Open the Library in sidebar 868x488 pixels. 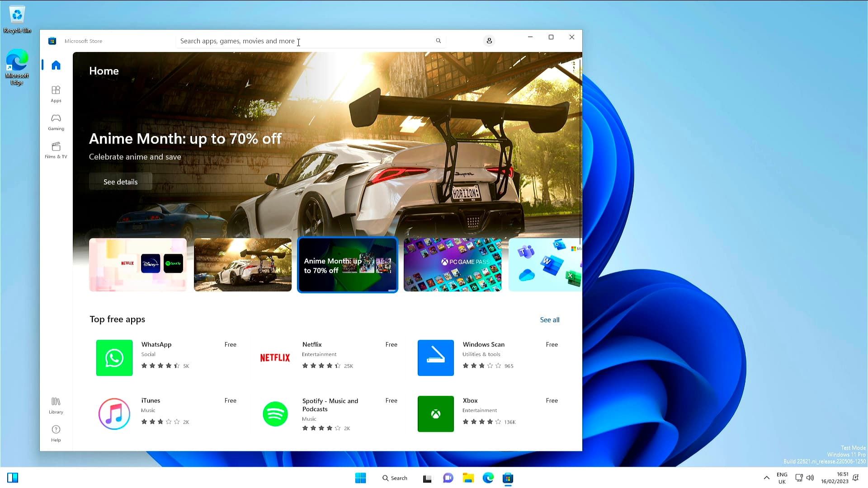click(56, 405)
